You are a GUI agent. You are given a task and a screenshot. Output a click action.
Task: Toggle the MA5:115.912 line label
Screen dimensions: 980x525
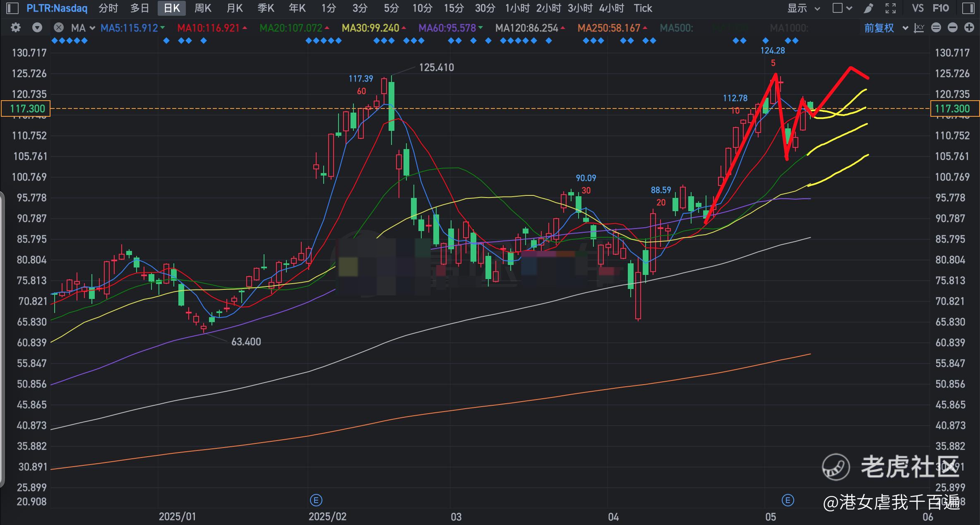pyautogui.click(x=132, y=28)
